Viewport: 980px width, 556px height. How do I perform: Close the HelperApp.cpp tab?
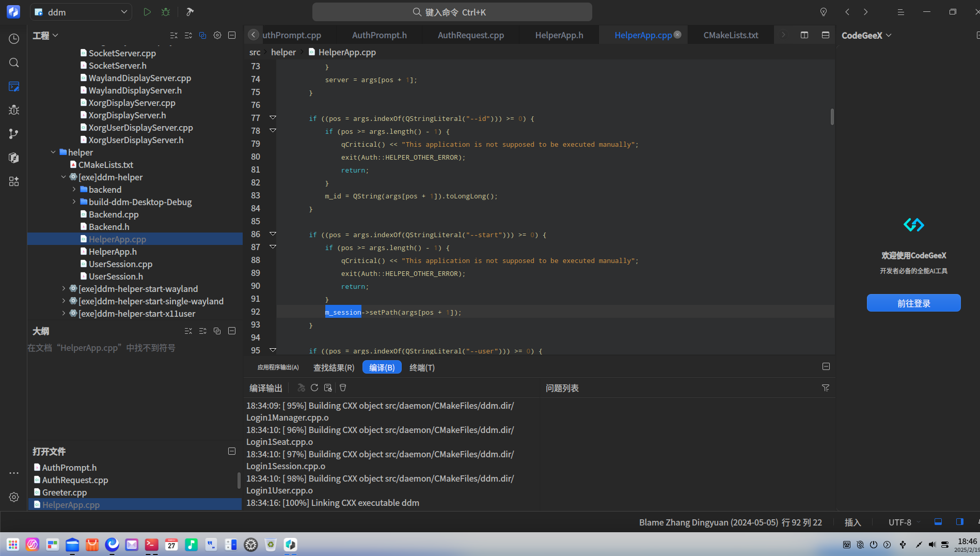click(x=677, y=35)
